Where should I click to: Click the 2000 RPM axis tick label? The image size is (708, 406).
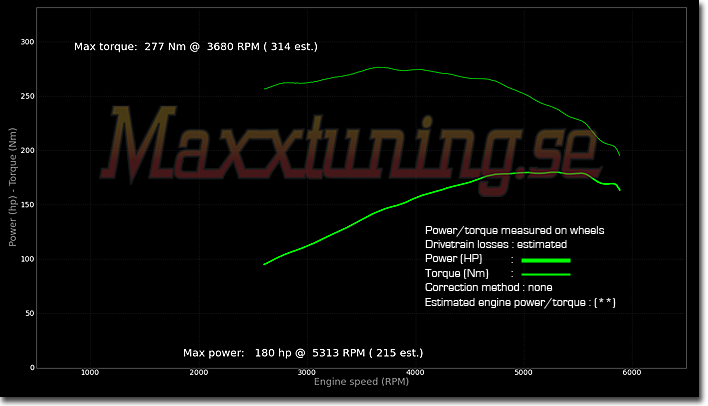[198, 373]
